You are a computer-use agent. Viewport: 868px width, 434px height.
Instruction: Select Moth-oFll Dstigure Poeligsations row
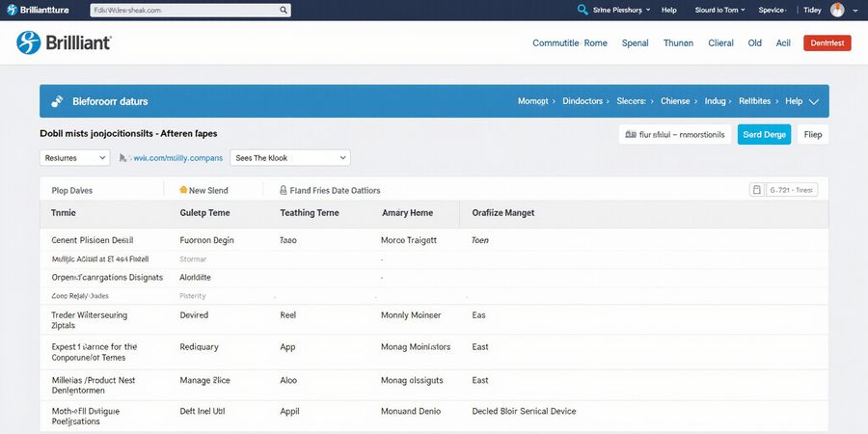coord(434,417)
